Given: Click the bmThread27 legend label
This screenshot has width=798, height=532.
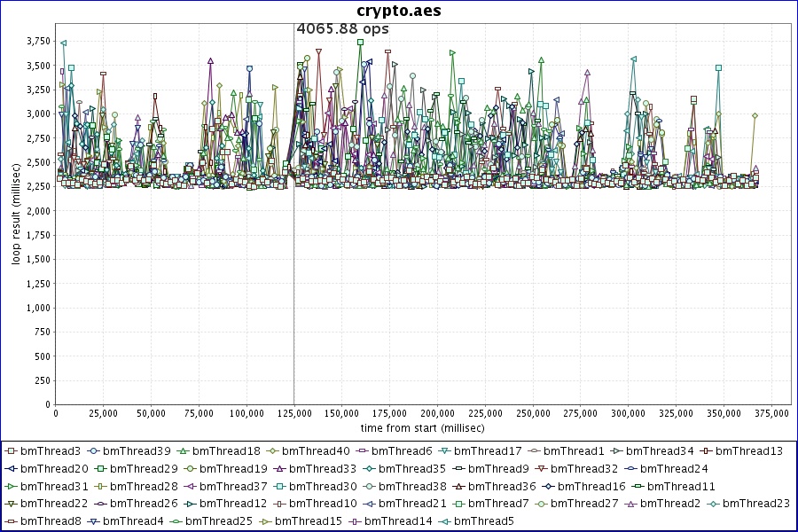Looking at the screenshot, I should click(584, 504).
